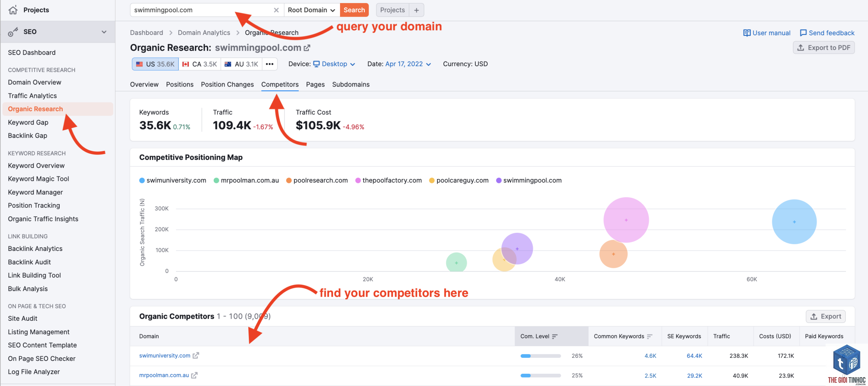This screenshot has height=386, width=868.
Task: Toggle the thepoolfactory.com legend entry
Action: click(x=388, y=181)
